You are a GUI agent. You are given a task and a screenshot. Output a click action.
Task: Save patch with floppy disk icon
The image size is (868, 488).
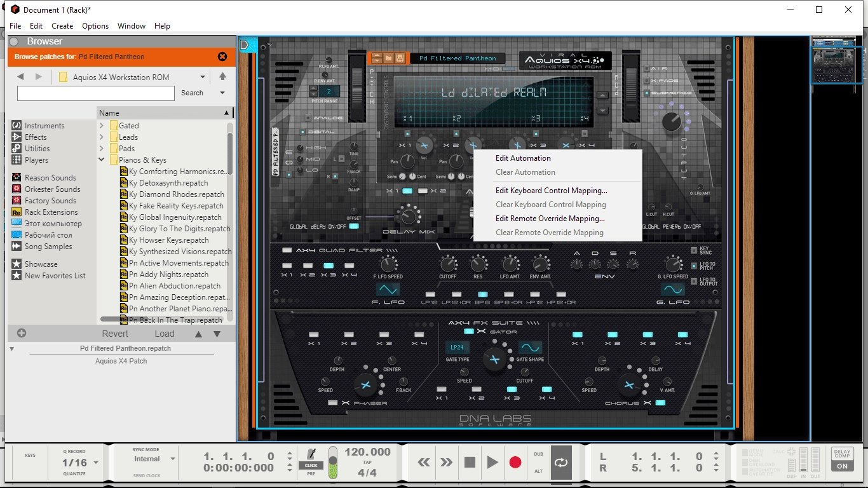(400, 58)
